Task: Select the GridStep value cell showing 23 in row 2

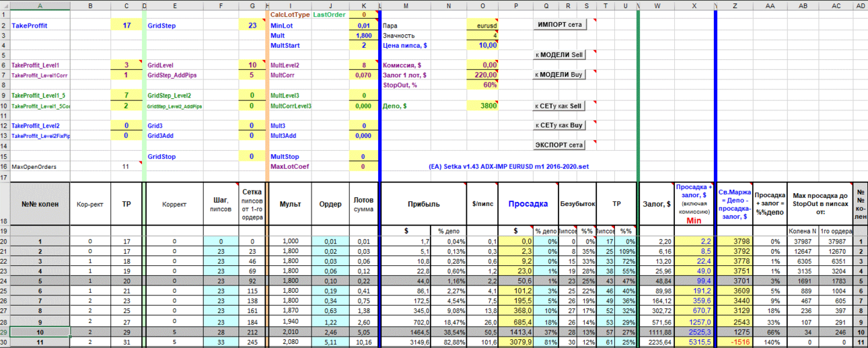Action: pyautogui.click(x=252, y=25)
